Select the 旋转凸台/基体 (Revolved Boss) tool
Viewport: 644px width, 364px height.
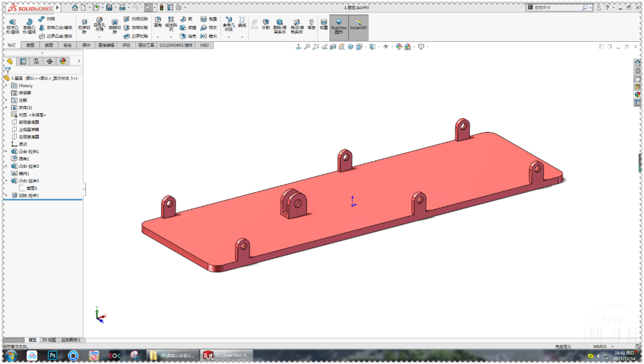tap(29, 23)
